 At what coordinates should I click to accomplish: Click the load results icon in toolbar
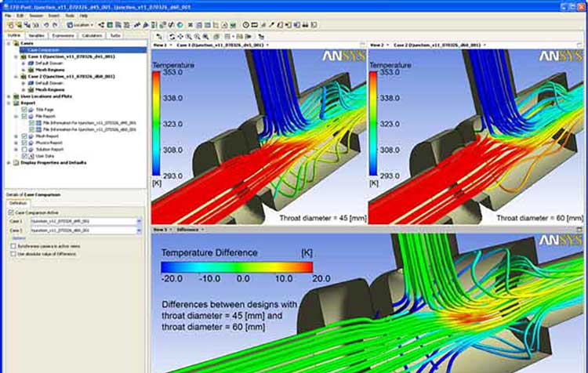click(8, 25)
